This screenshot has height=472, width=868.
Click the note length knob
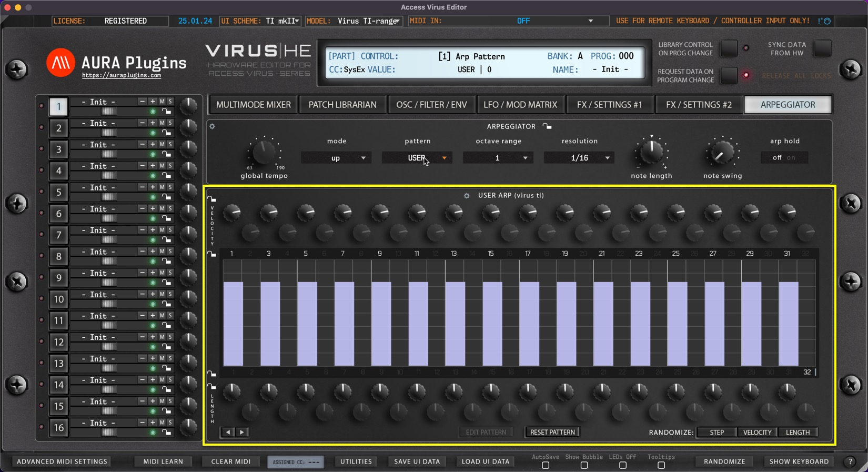click(x=651, y=152)
